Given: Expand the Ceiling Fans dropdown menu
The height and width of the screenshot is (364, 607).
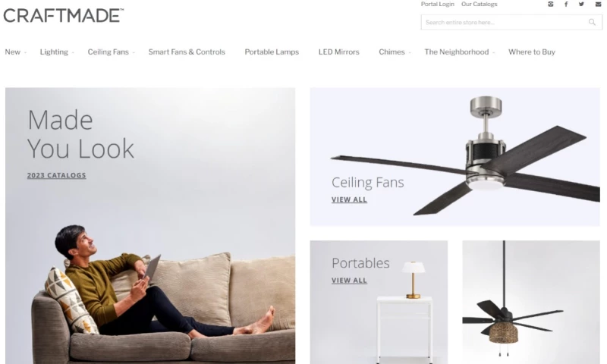Looking at the screenshot, I should pos(111,52).
